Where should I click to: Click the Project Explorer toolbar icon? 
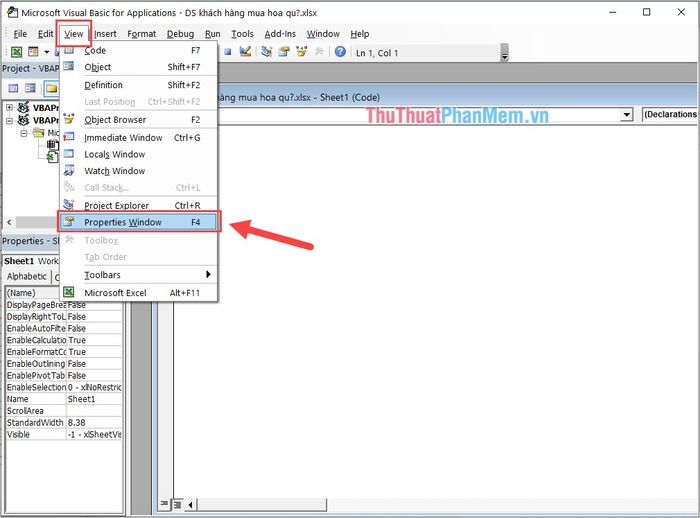coord(267,52)
